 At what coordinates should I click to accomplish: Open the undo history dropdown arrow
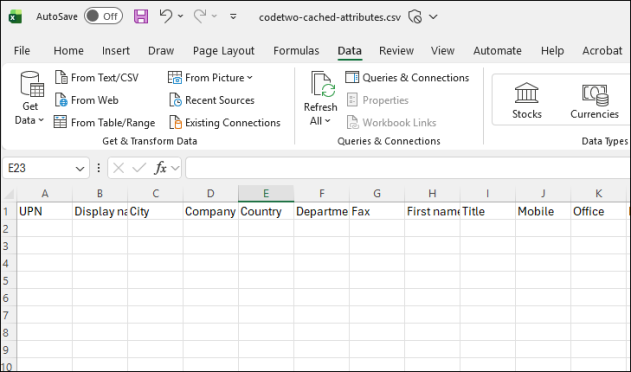tap(181, 17)
